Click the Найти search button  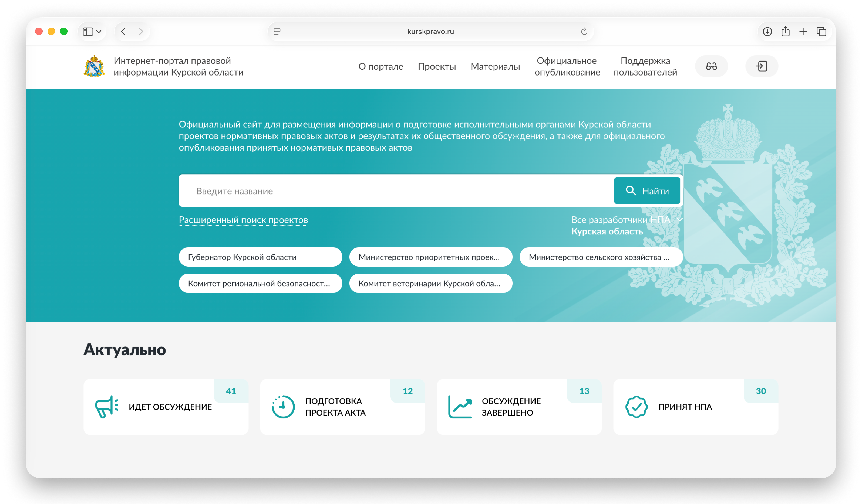[647, 191]
